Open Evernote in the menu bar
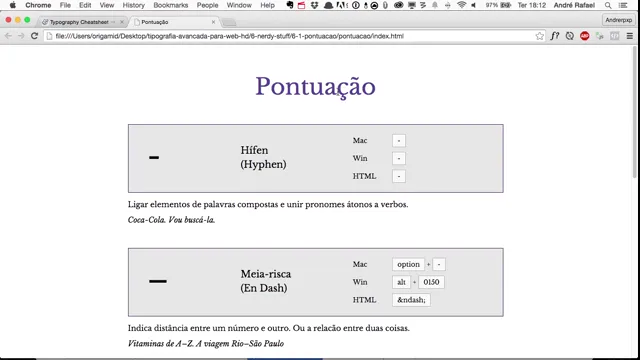The height and width of the screenshot is (360, 640). (290, 5)
